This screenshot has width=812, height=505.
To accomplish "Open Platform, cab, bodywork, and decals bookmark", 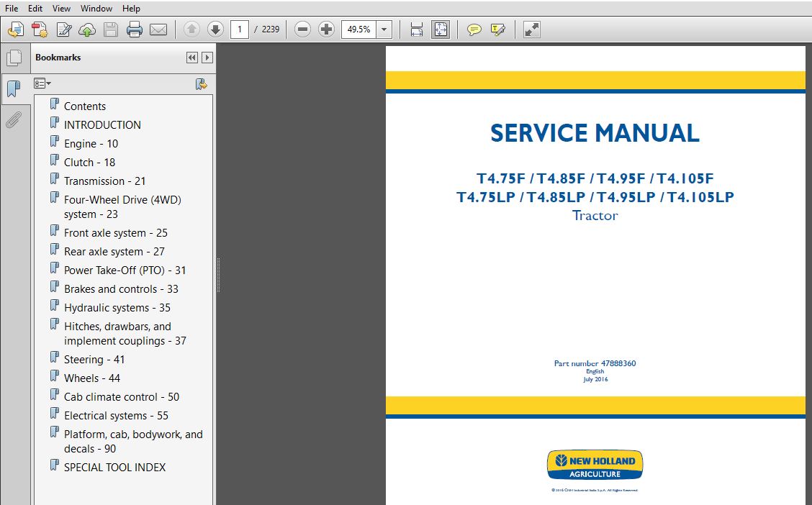I will pos(134,442).
